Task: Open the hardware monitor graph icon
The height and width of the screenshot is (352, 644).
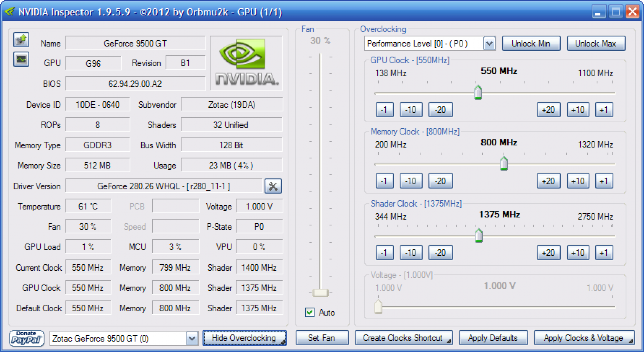Action: [21, 59]
